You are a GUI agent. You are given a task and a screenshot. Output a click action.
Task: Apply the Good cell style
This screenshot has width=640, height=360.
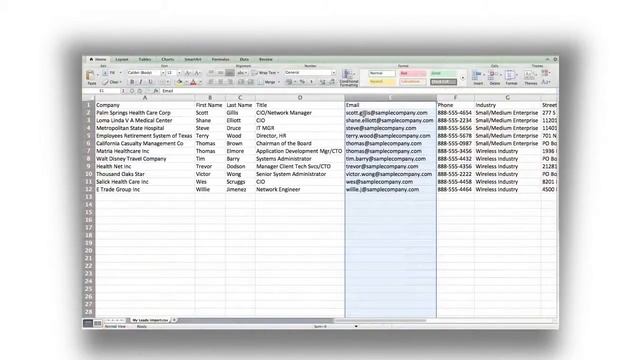(x=443, y=73)
